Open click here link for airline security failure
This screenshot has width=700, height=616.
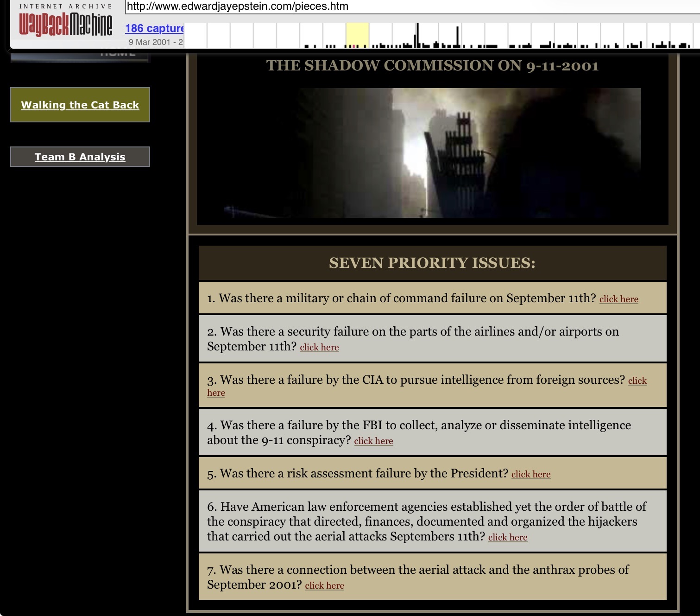[x=319, y=347]
